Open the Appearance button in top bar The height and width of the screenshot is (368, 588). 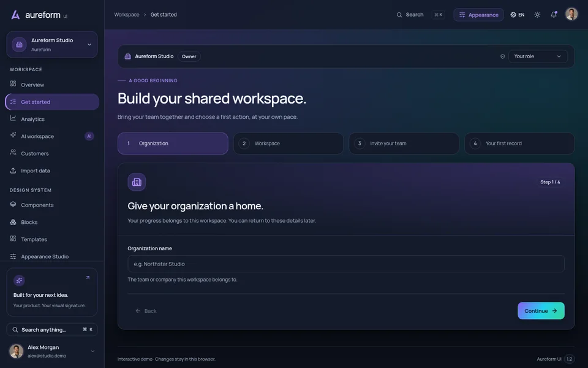point(478,15)
